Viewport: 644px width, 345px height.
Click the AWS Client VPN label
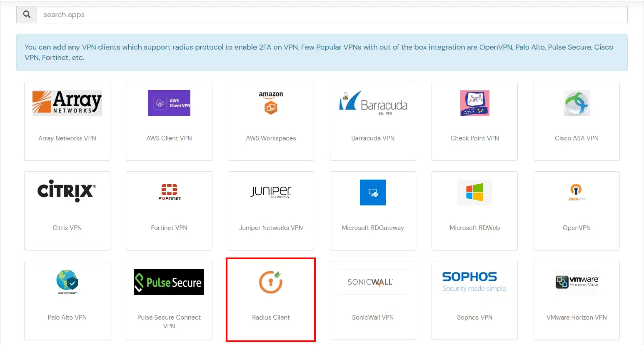pyautogui.click(x=169, y=138)
